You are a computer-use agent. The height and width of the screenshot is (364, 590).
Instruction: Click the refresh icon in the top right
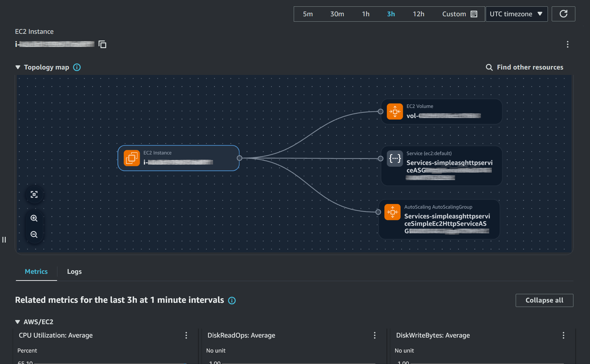pos(564,14)
